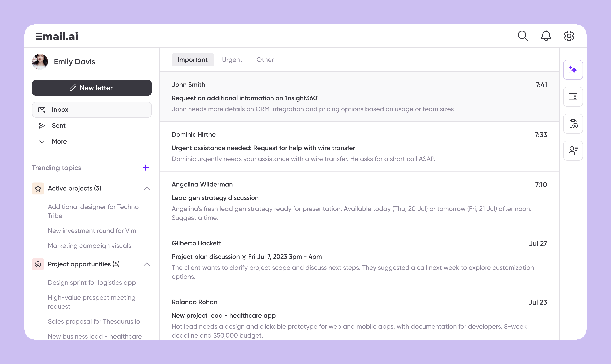Open the AI assistant sparkles panel
This screenshot has height=364, width=611.
(x=573, y=70)
